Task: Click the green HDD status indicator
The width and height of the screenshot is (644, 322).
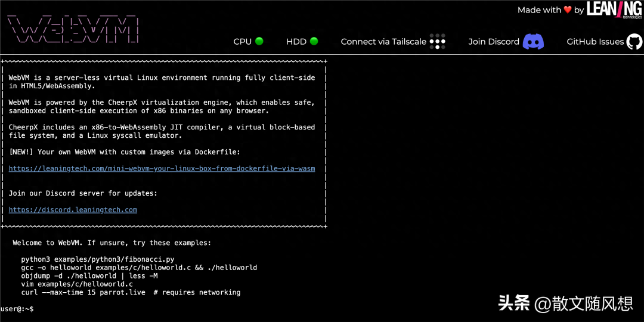Action: (314, 41)
